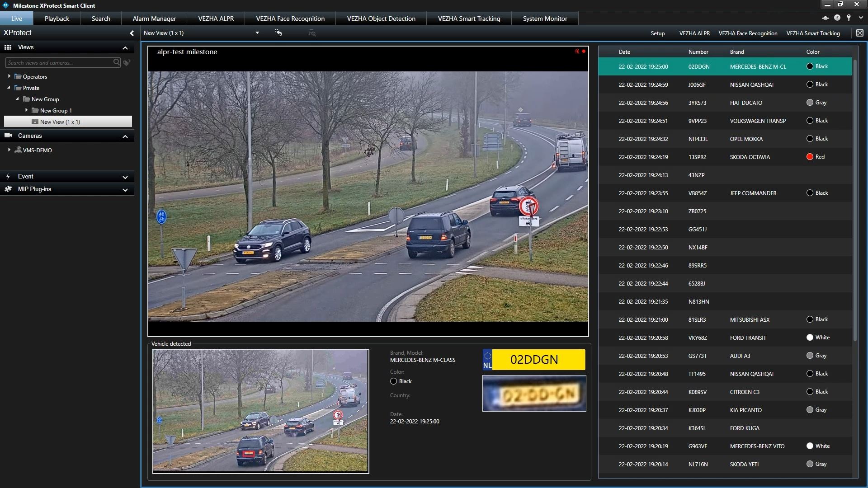The height and width of the screenshot is (488, 868).
Task: Click the search magnifier in views search
Action: [117, 62]
